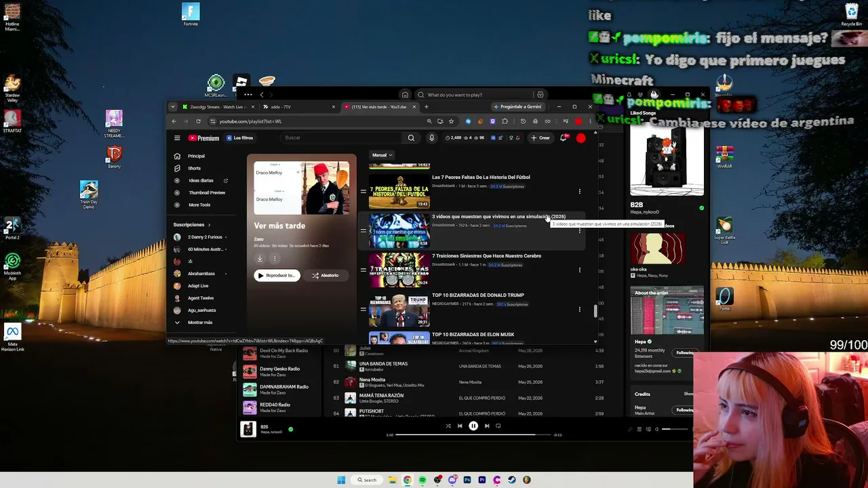This screenshot has width=868, height=488.
Task: Click the Aleatorio shuffle button
Action: click(x=325, y=275)
